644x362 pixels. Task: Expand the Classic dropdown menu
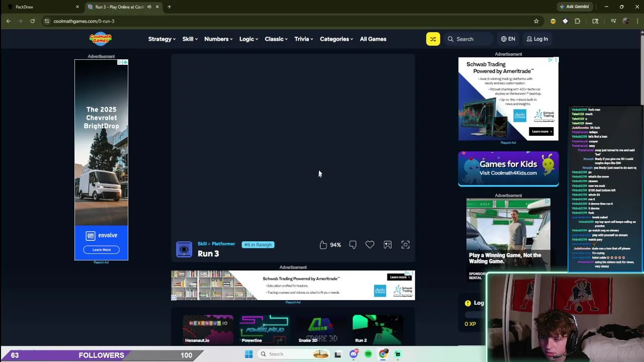click(x=276, y=39)
